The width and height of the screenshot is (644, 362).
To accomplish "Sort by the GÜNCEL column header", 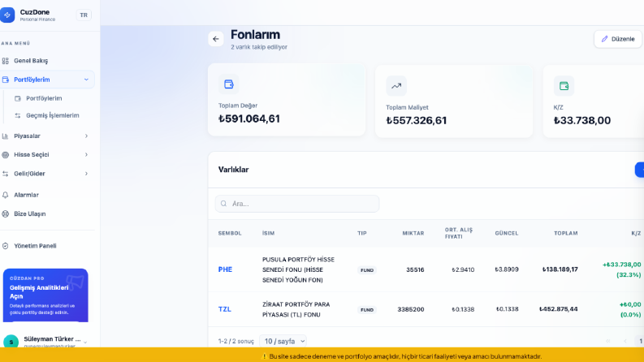I will point(507,233).
